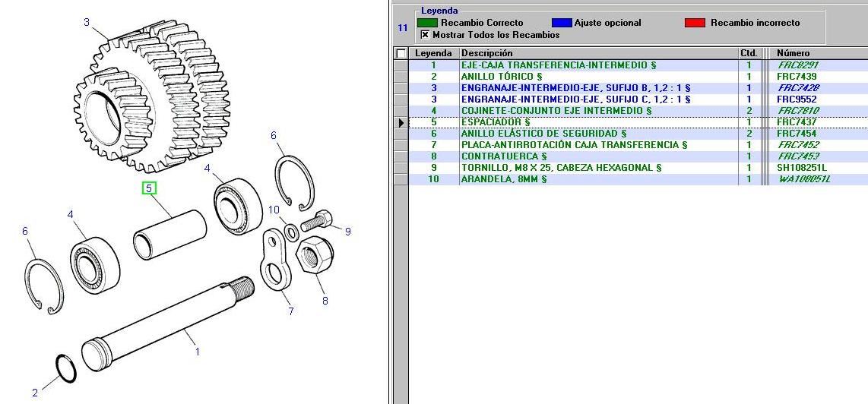Check the select-all box in the table header
This screenshot has height=404, width=868.
401,54
